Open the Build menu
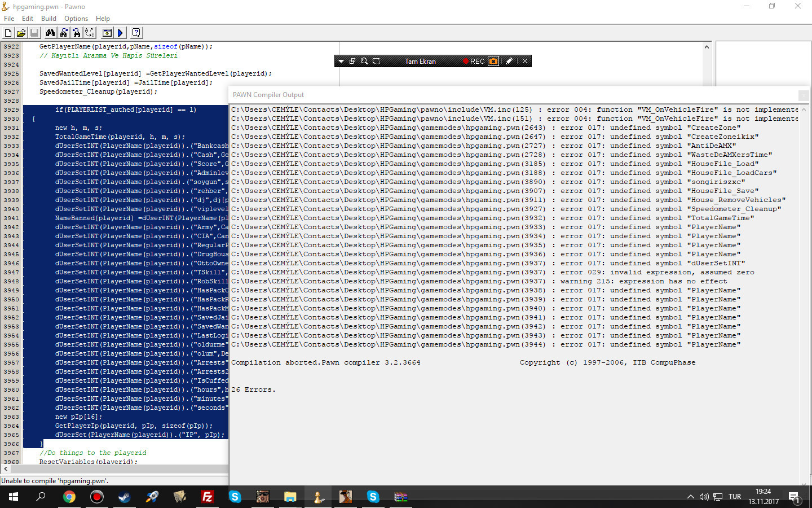This screenshot has height=508, width=812. 48,19
